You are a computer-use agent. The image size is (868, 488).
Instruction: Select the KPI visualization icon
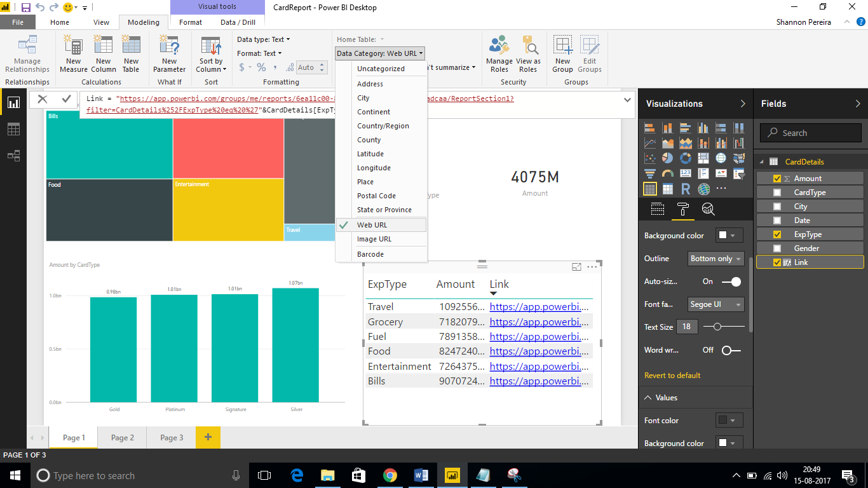coord(721,173)
